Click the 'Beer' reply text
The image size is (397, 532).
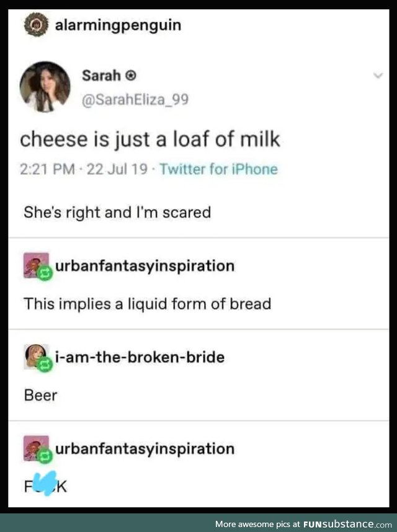point(40,395)
